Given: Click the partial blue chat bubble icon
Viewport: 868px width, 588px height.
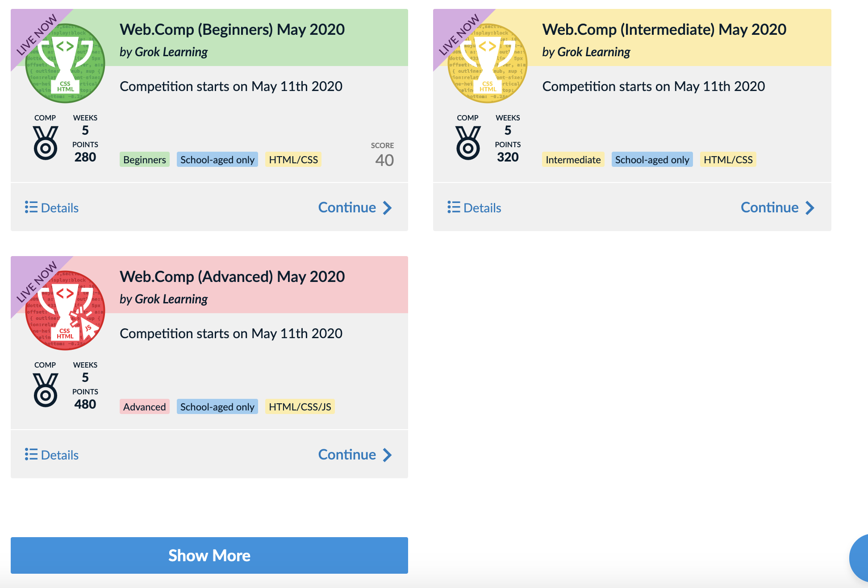Looking at the screenshot, I should click(x=860, y=558).
